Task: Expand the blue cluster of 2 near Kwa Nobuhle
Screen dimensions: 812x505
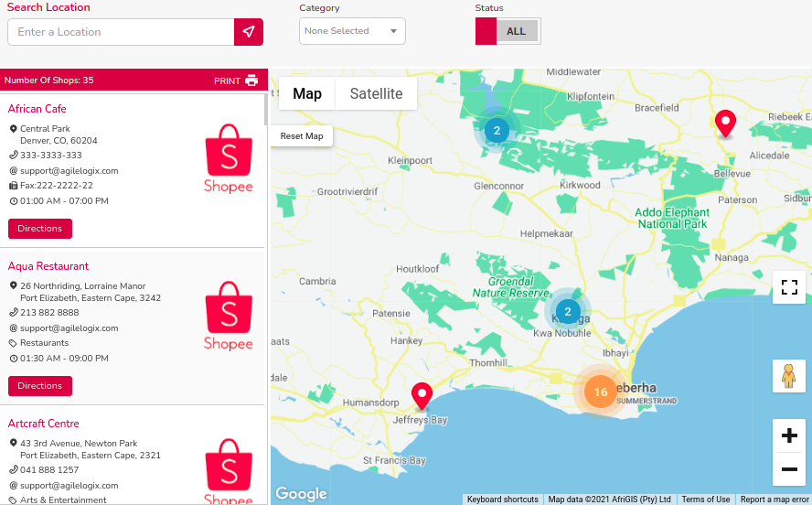Action: tap(568, 311)
